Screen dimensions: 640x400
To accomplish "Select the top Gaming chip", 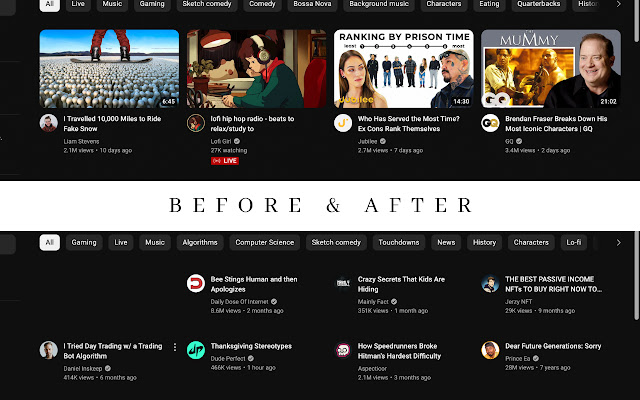I will tap(152, 4).
